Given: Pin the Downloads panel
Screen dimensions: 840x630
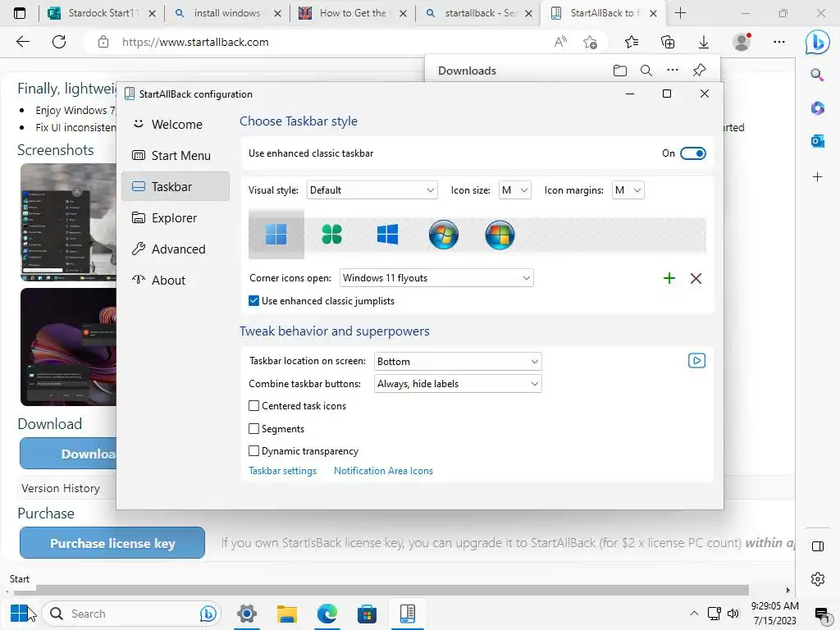Looking at the screenshot, I should pos(699,71).
